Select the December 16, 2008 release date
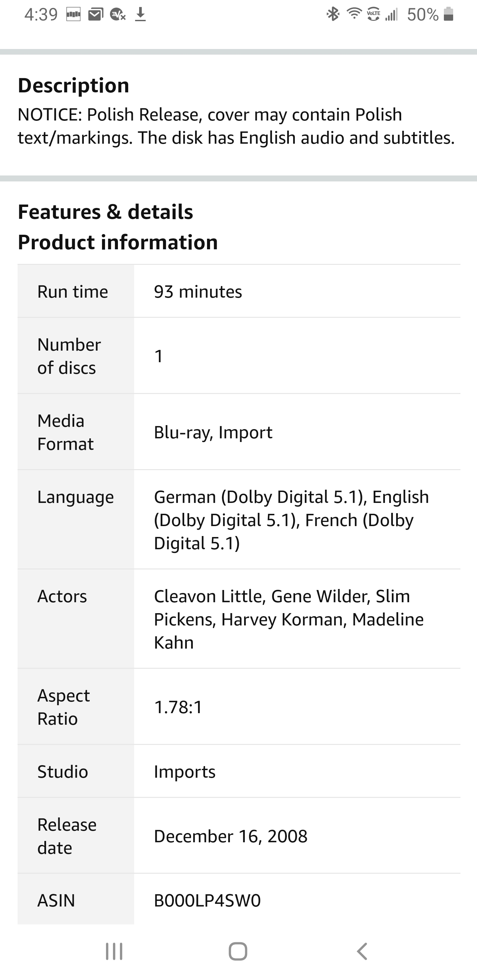This screenshot has width=477, height=980. [x=231, y=836]
